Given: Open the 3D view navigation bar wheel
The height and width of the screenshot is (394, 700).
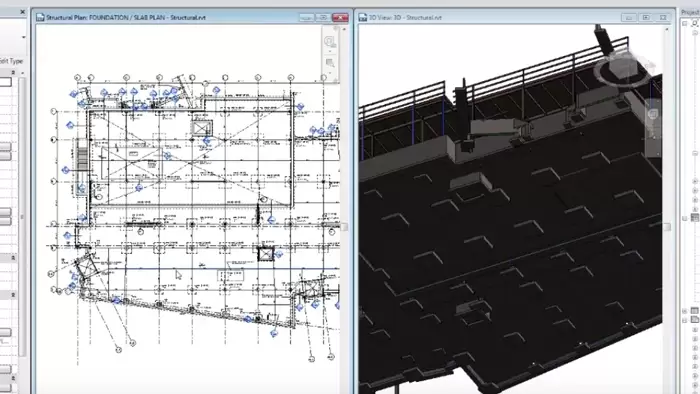Looking at the screenshot, I should [x=652, y=114].
